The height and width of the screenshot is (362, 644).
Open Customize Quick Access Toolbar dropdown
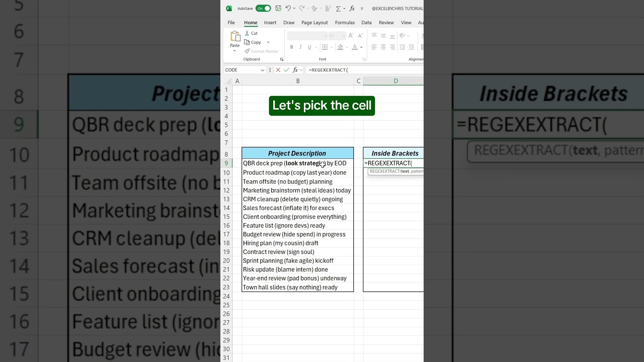(362, 9)
